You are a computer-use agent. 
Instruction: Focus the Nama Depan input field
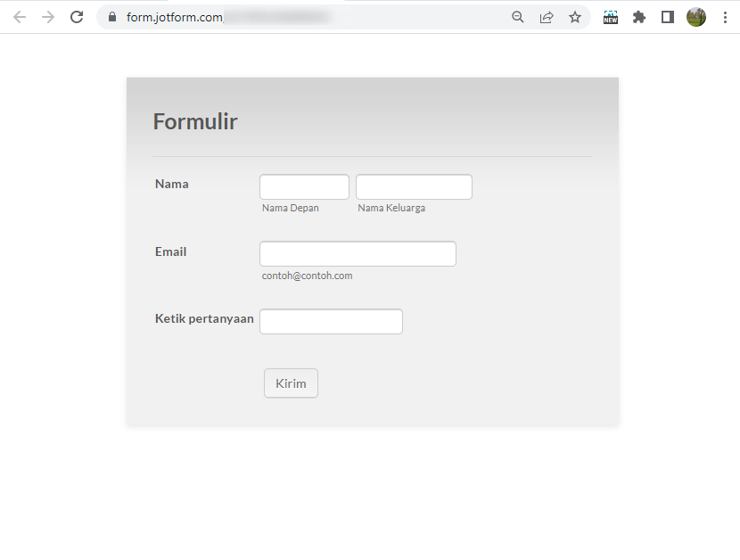[x=304, y=187]
